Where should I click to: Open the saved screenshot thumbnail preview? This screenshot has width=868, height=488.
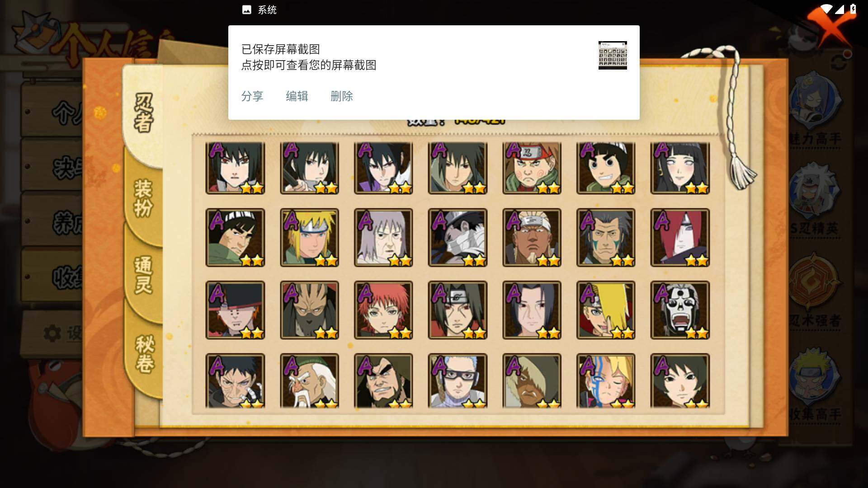pyautogui.click(x=613, y=55)
